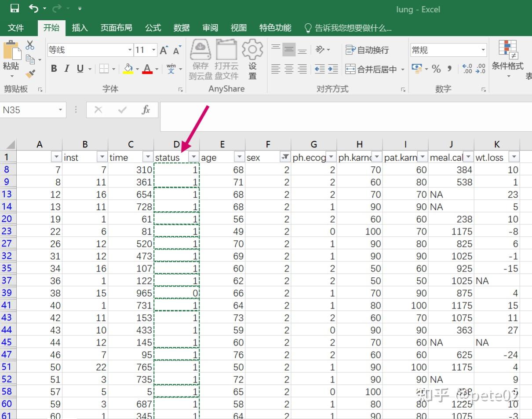Screen dimensions: 532x419
Task: Click the Undo arrow icon
Action: [x=34, y=8]
